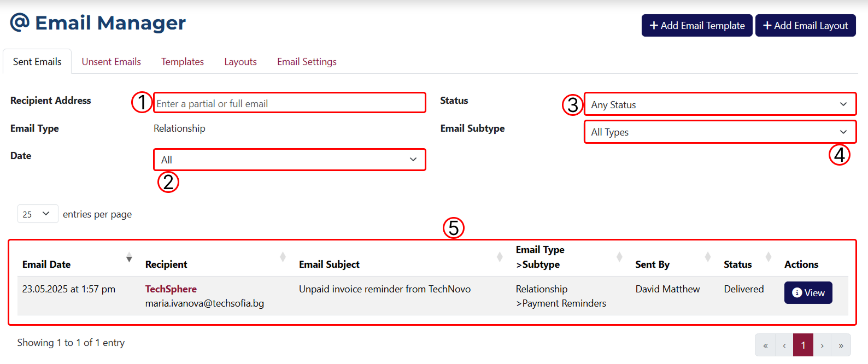The image size is (868, 364).
Task: Focus the Recipient Address input field
Action: coord(290,103)
